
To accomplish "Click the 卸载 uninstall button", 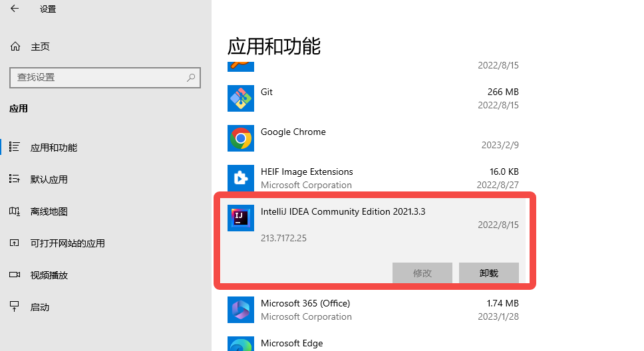I will 489,273.
